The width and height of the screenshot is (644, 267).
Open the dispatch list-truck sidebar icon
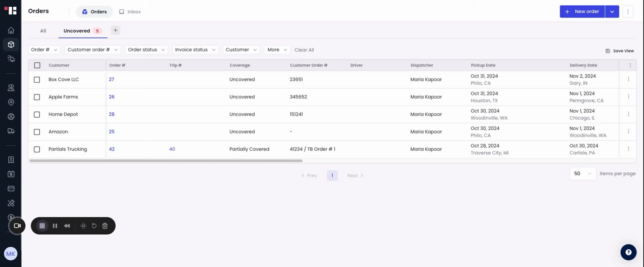(11, 59)
